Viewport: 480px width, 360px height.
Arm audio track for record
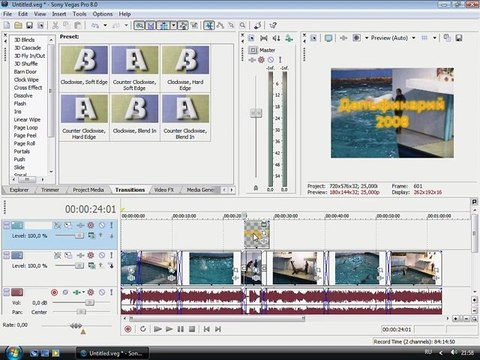pos(54,292)
